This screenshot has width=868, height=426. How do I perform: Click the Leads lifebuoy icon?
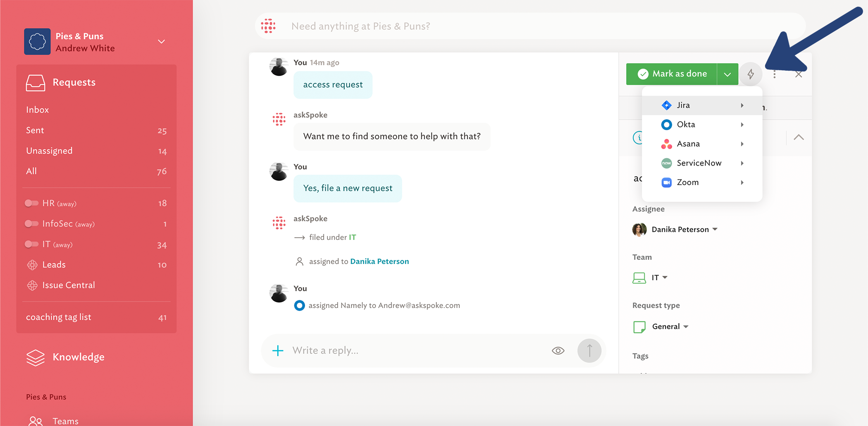click(x=32, y=265)
